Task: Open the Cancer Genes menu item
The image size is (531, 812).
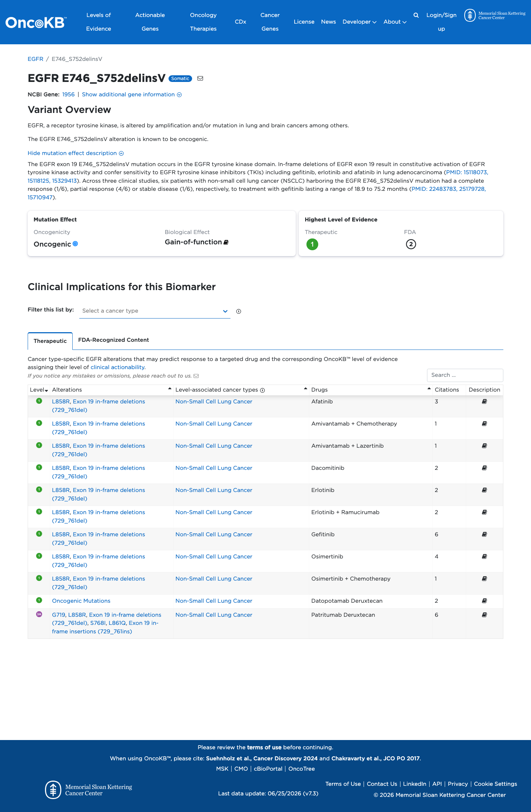Action: 270,22
